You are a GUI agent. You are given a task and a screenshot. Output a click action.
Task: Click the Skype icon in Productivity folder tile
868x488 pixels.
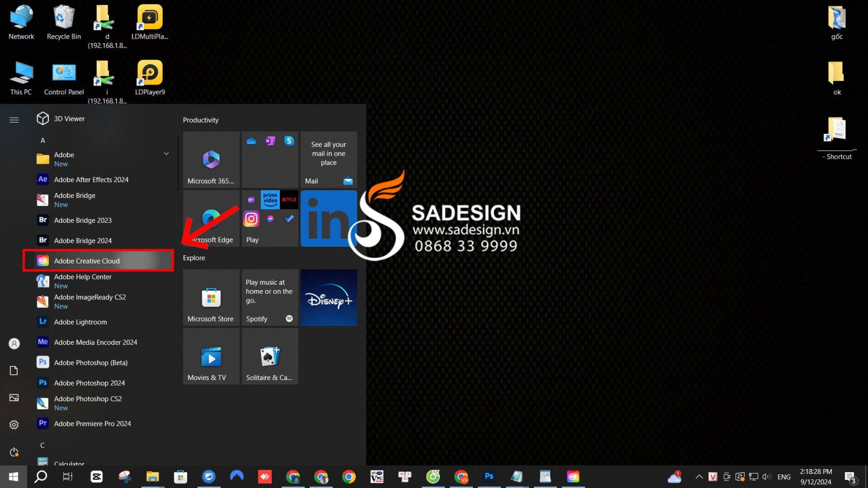click(289, 140)
